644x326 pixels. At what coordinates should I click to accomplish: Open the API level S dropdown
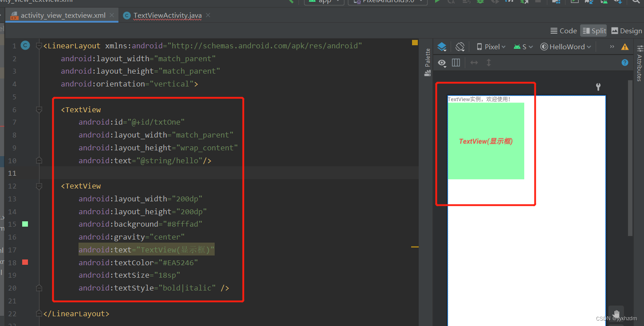click(523, 46)
